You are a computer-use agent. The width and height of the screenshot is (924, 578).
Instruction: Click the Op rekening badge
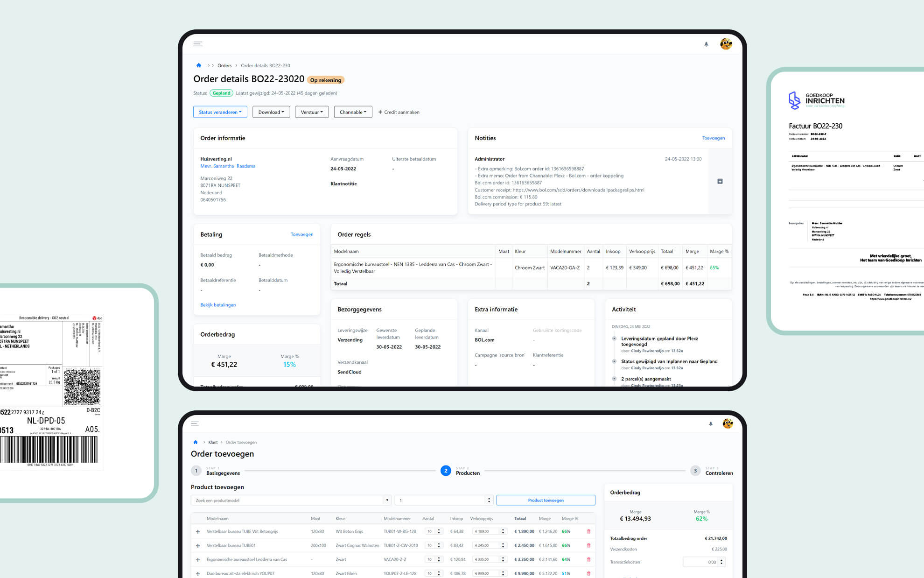(326, 80)
